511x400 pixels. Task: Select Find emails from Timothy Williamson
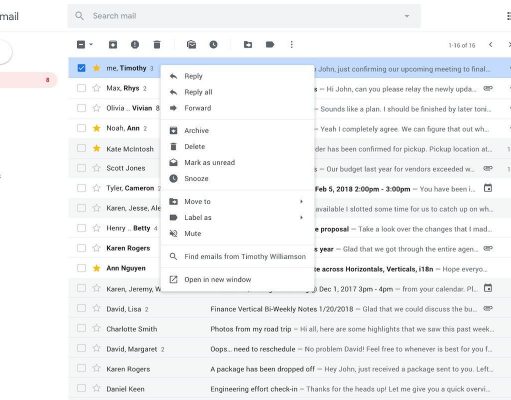237,257
